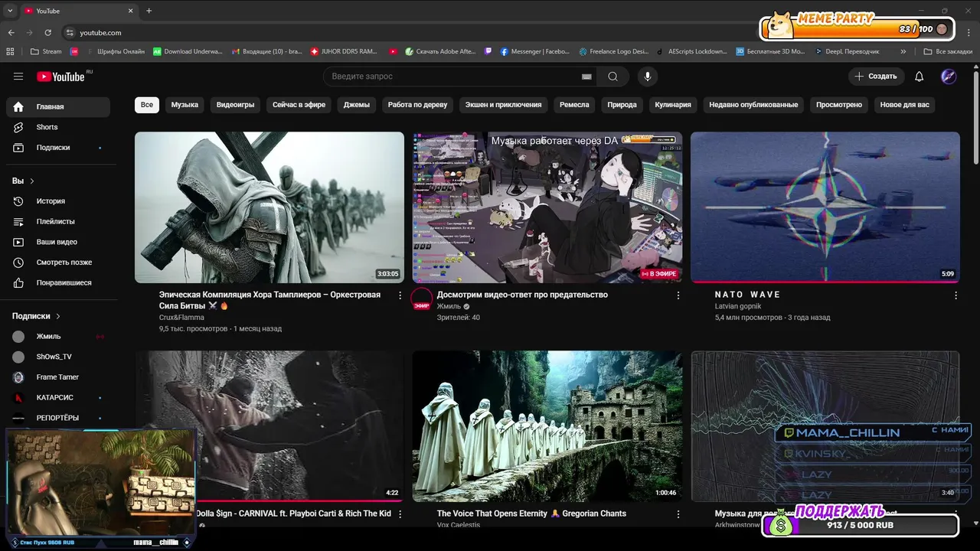
Task: Open the Stream bookmarks folder
Action: pyautogui.click(x=46, y=52)
